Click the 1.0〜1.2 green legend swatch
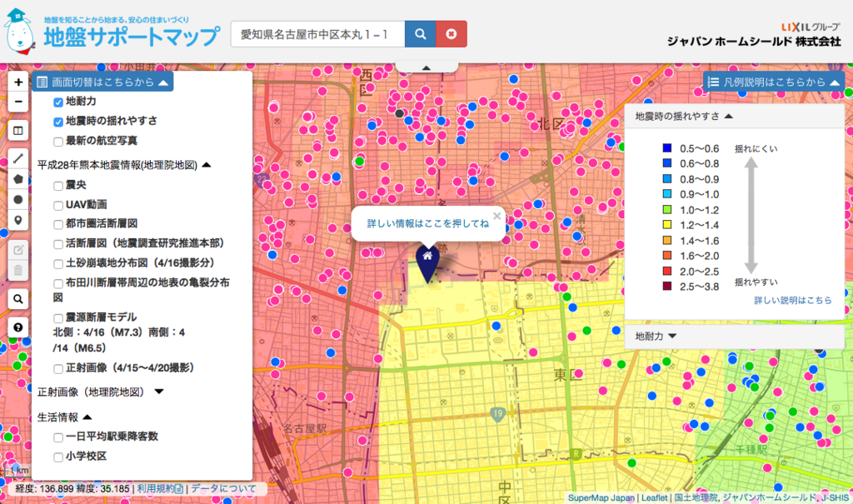The width and height of the screenshot is (853, 504). pyautogui.click(x=667, y=210)
